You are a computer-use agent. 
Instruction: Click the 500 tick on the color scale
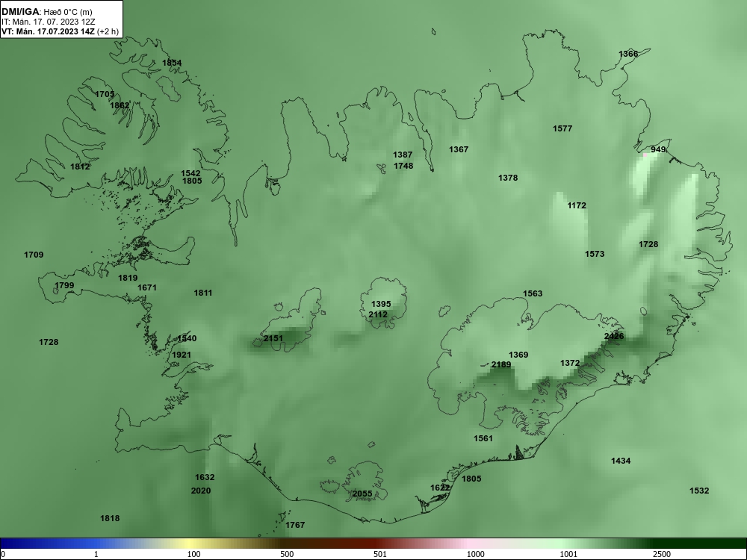tap(287, 554)
